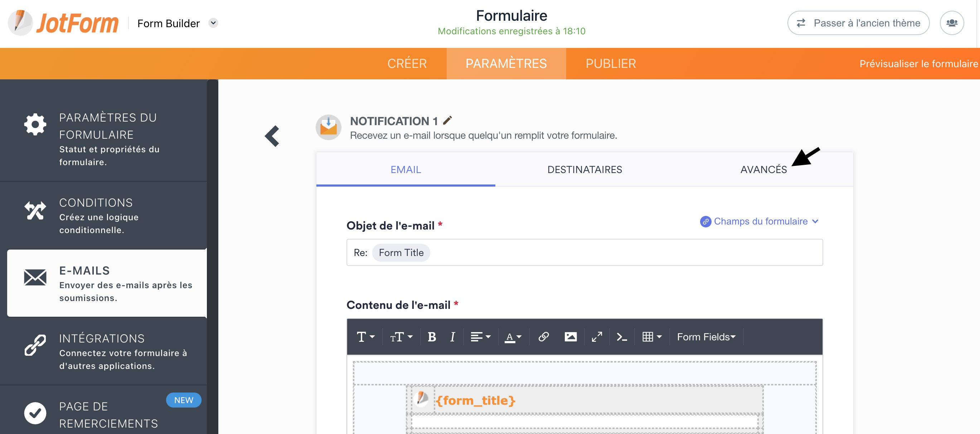This screenshot has height=434, width=980.
Task: Open the insert table dropdown
Action: click(x=652, y=337)
